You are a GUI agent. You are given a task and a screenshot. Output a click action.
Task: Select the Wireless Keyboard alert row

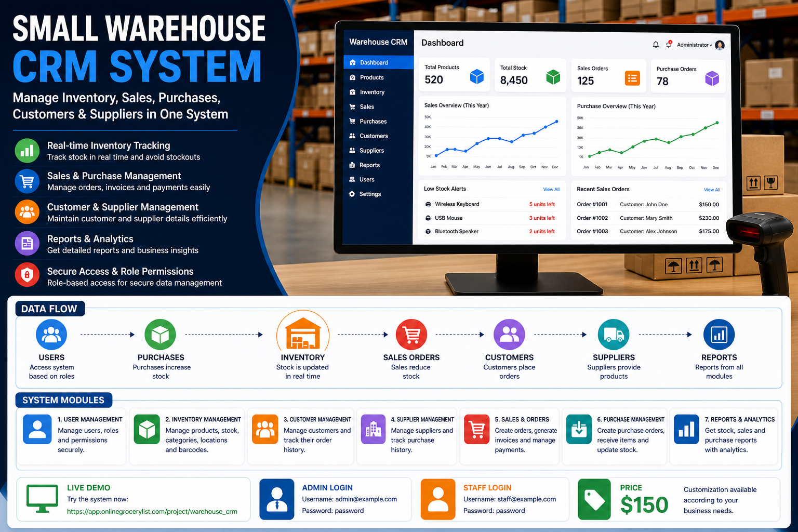point(490,204)
